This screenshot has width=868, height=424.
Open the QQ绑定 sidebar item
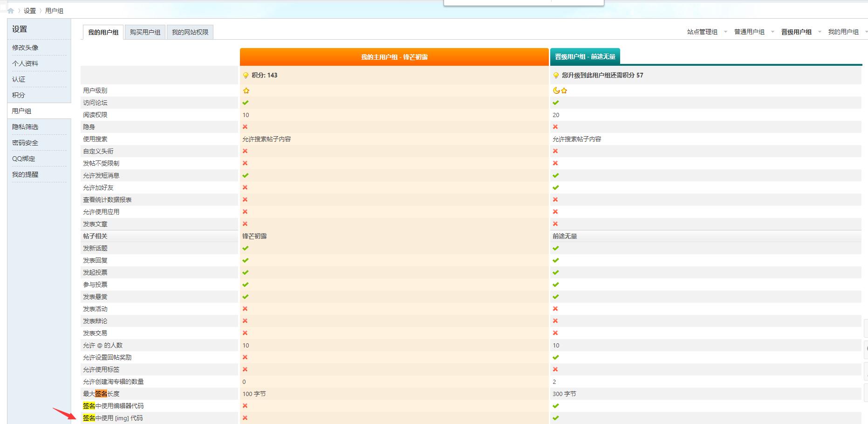click(x=24, y=159)
